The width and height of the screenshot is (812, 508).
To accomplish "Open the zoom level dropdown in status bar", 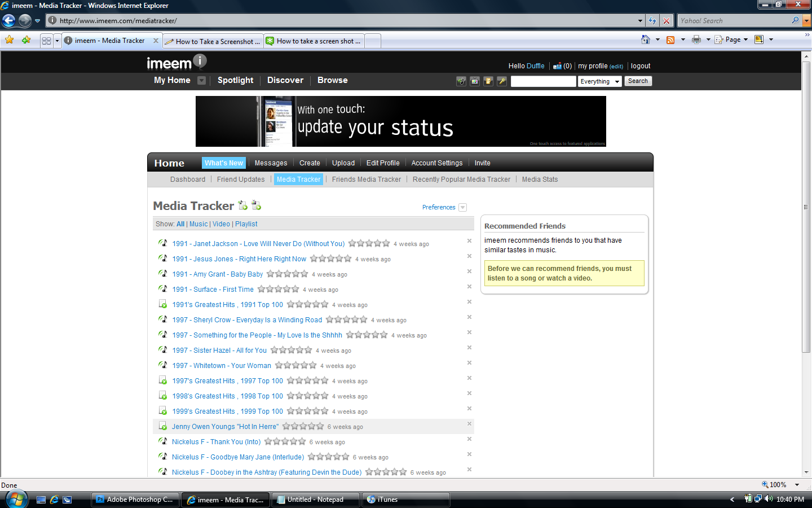I will (x=797, y=485).
